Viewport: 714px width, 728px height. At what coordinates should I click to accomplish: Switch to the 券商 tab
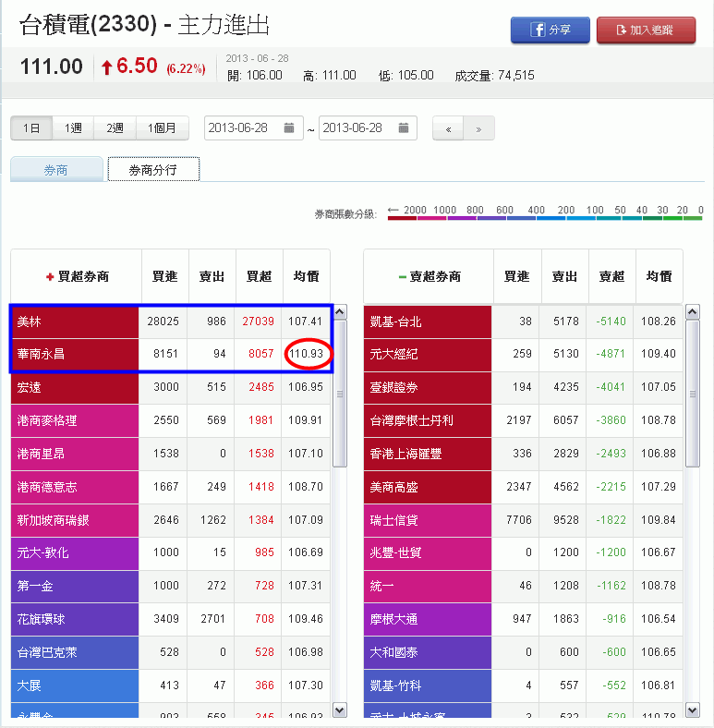[56, 170]
